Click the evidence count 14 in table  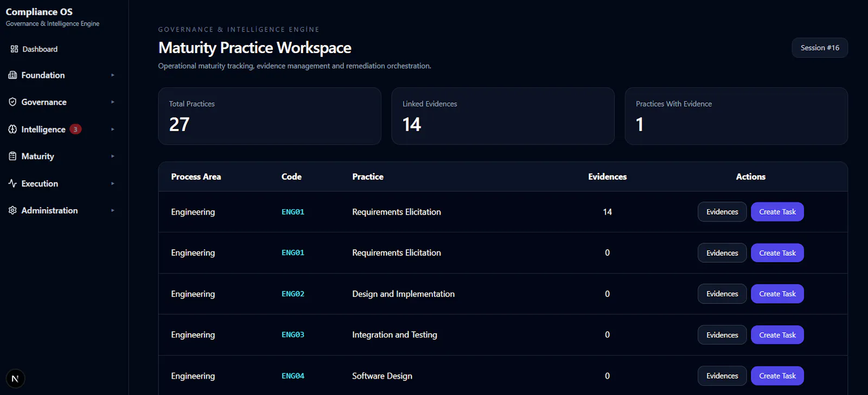click(x=607, y=212)
